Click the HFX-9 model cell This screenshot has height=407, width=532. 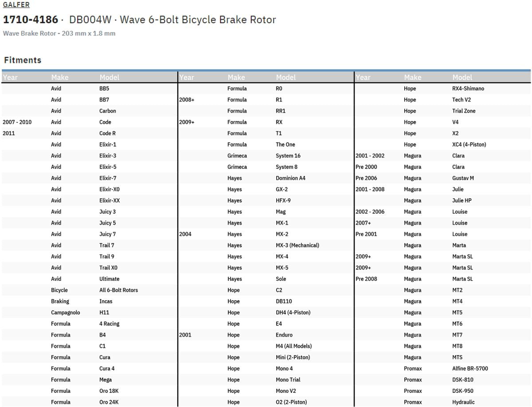click(283, 200)
